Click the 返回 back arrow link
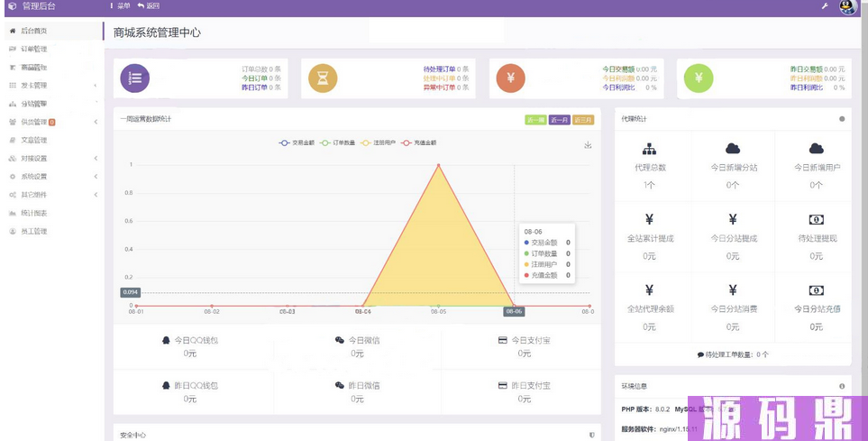 (149, 6)
